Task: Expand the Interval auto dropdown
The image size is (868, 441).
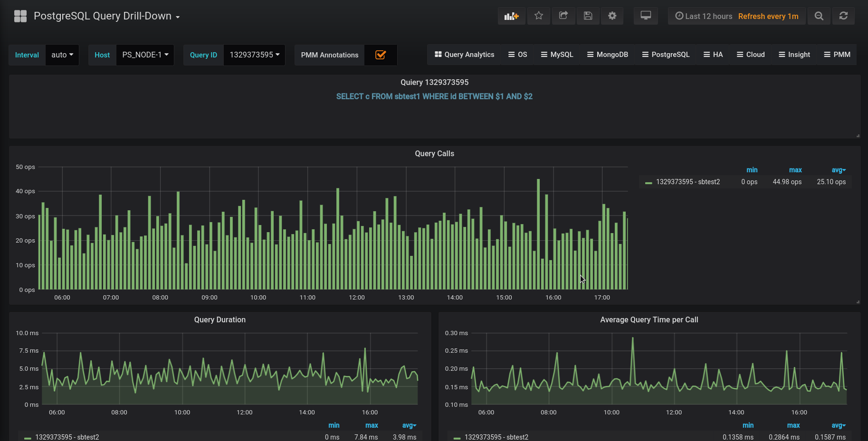Action: 62,55
